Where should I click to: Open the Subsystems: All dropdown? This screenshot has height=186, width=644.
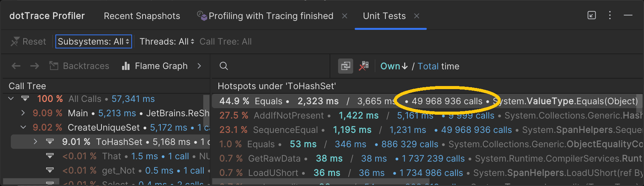pyautogui.click(x=94, y=41)
